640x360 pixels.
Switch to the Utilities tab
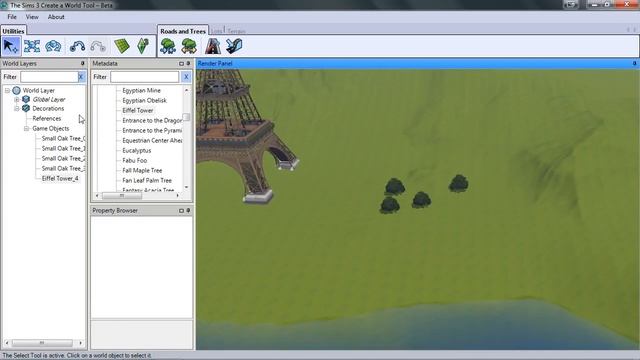(13, 31)
